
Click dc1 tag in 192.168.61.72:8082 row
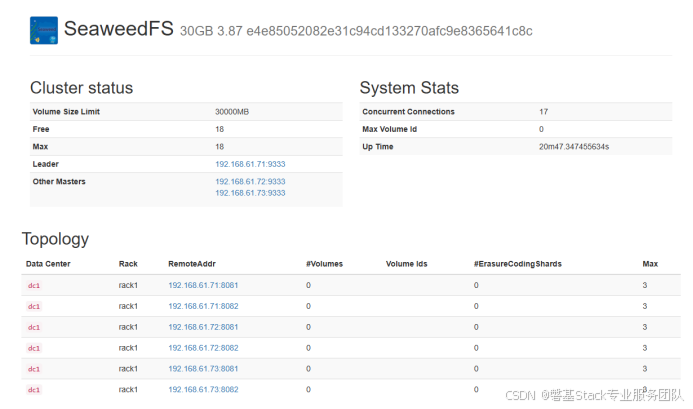click(34, 348)
